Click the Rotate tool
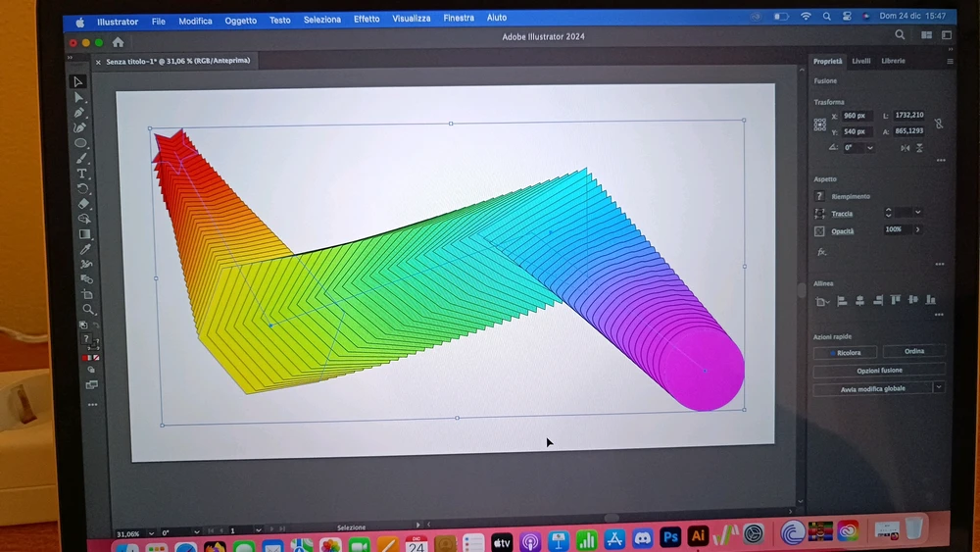This screenshot has height=552, width=980. click(82, 188)
